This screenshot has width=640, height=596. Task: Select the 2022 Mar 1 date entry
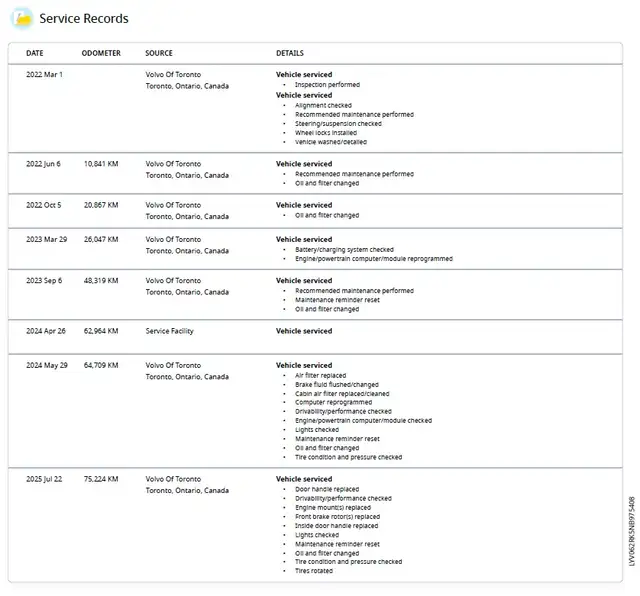(x=44, y=74)
